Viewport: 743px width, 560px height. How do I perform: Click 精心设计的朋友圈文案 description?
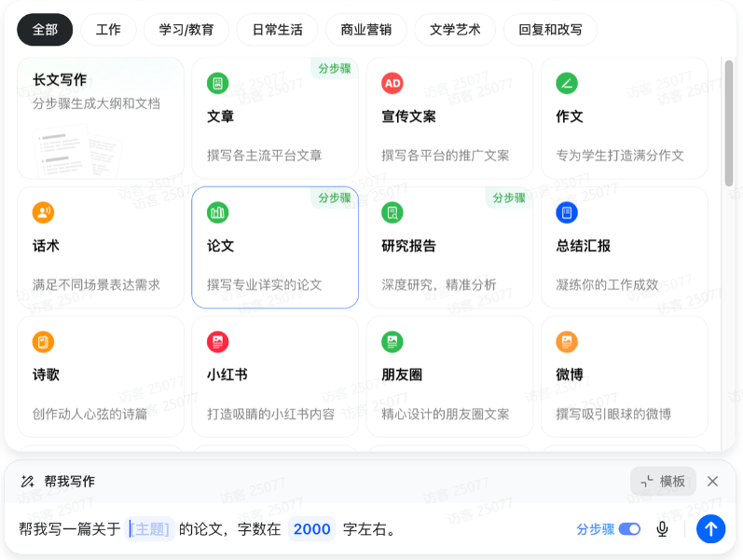coord(446,414)
